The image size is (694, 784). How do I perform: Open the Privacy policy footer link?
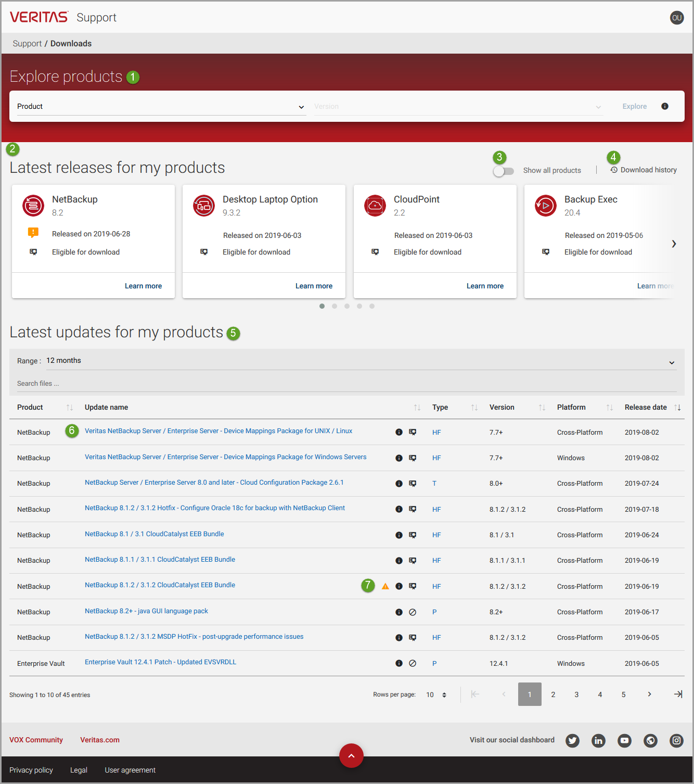tap(31, 770)
